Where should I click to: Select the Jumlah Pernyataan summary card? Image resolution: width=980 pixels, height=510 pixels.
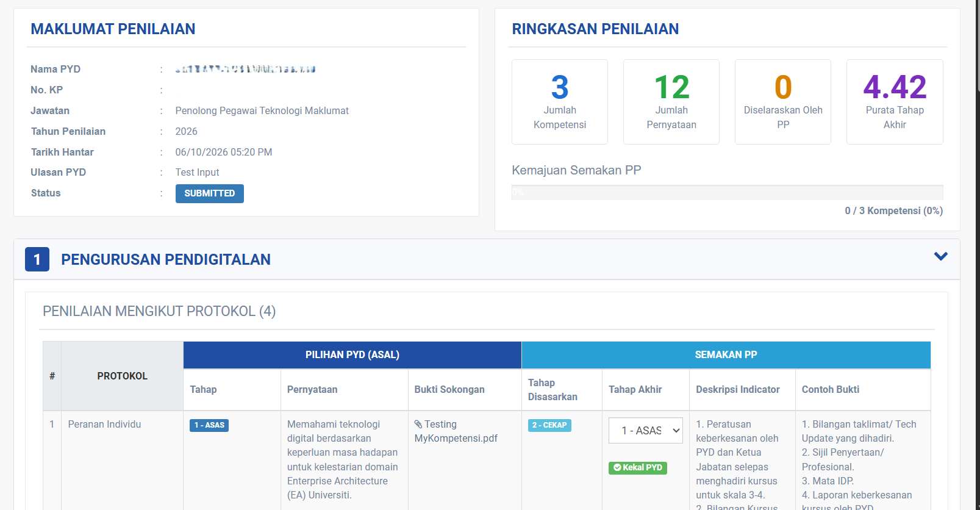[671, 102]
